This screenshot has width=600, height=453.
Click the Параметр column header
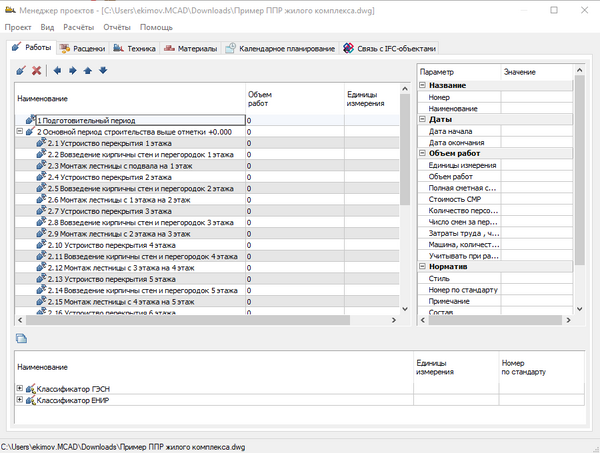[459, 72]
